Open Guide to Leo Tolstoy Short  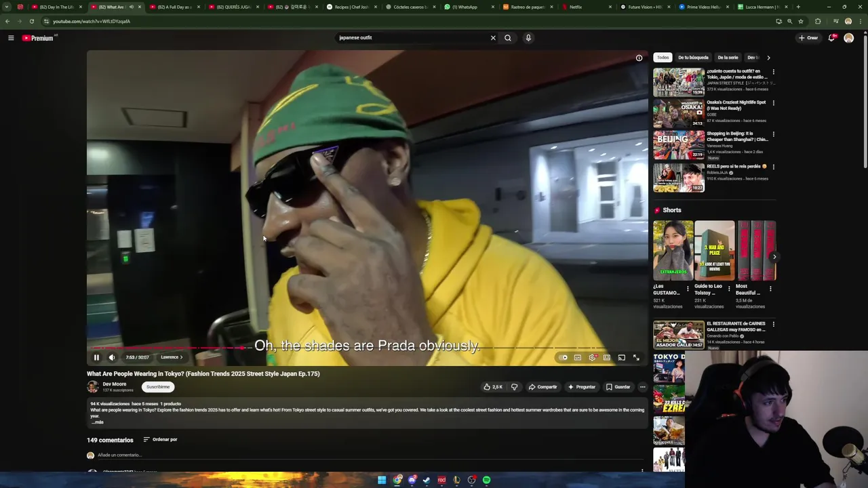point(714,251)
